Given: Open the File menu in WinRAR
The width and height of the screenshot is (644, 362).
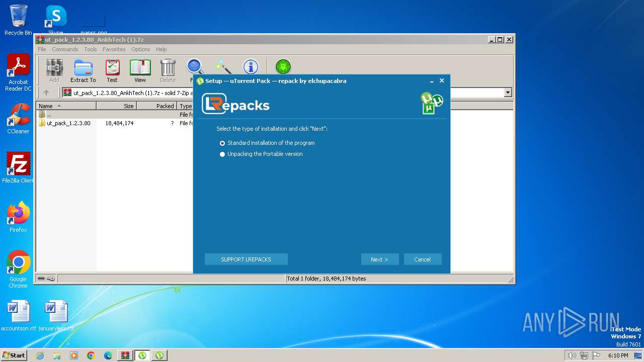Looking at the screenshot, I should (x=42, y=49).
